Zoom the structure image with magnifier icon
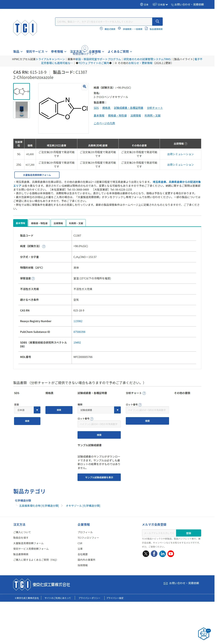The height and width of the screenshot is (644, 217). tap(84, 87)
